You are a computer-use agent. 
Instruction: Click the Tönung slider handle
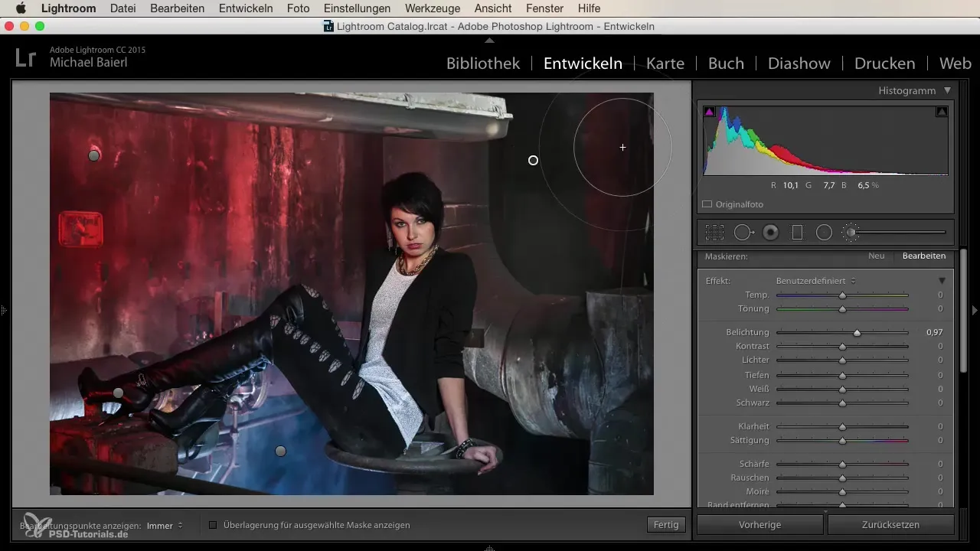point(842,309)
